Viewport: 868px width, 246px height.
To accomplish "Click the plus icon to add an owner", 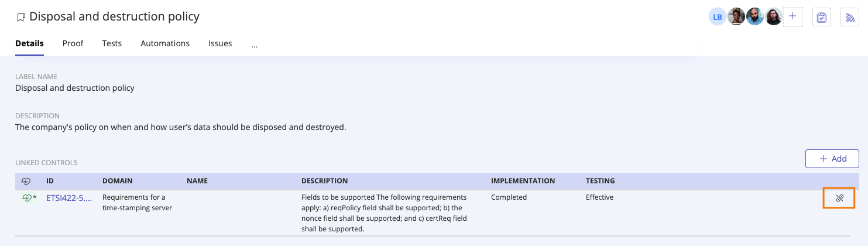I will [x=792, y=16].
